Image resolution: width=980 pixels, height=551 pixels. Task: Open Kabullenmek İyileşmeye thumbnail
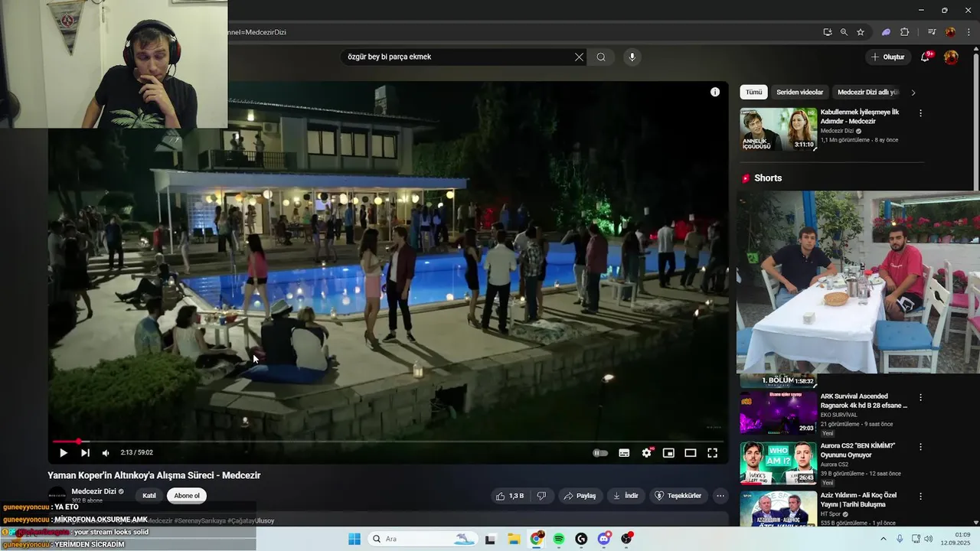[778, 129]
